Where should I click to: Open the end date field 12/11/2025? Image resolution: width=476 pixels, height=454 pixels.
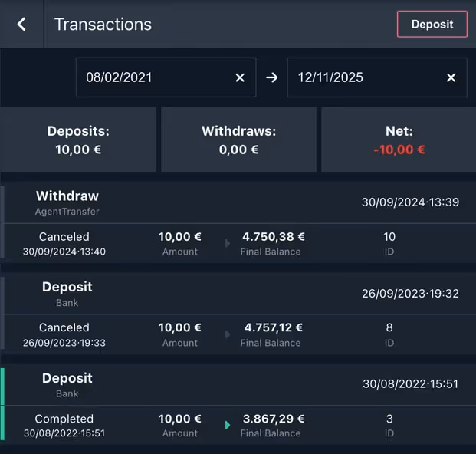click(364, 77)
